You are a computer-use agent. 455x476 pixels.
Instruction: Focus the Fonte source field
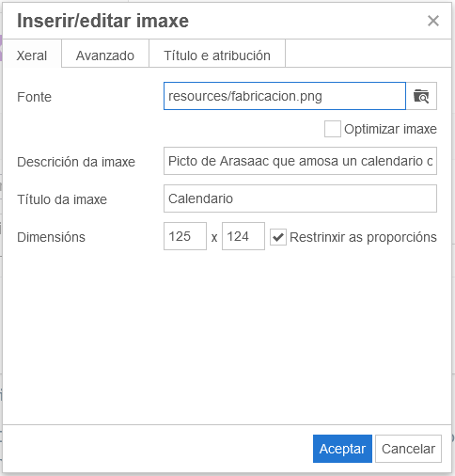coord(285,96)
